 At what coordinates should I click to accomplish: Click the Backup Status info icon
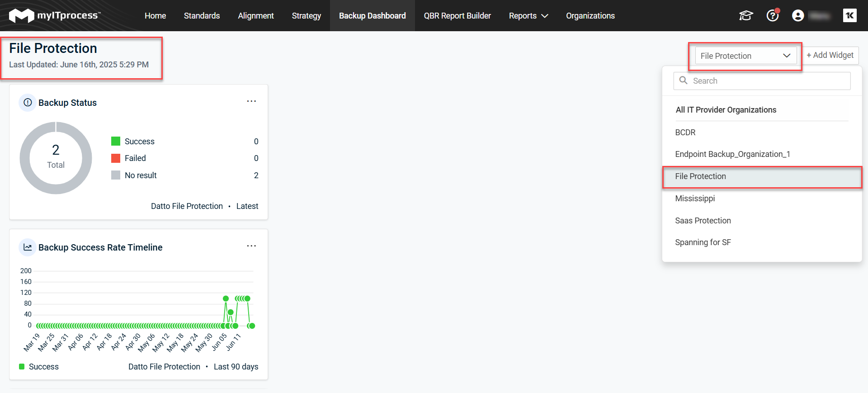[x=28, y=103]
